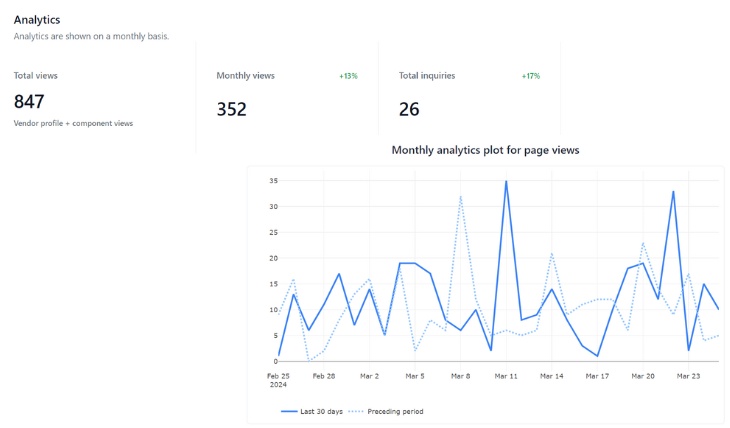This screenshot has height=428, width=730.
Task: Toggle the 'Last 30 days' legend entry
Action: coord(312,412)
